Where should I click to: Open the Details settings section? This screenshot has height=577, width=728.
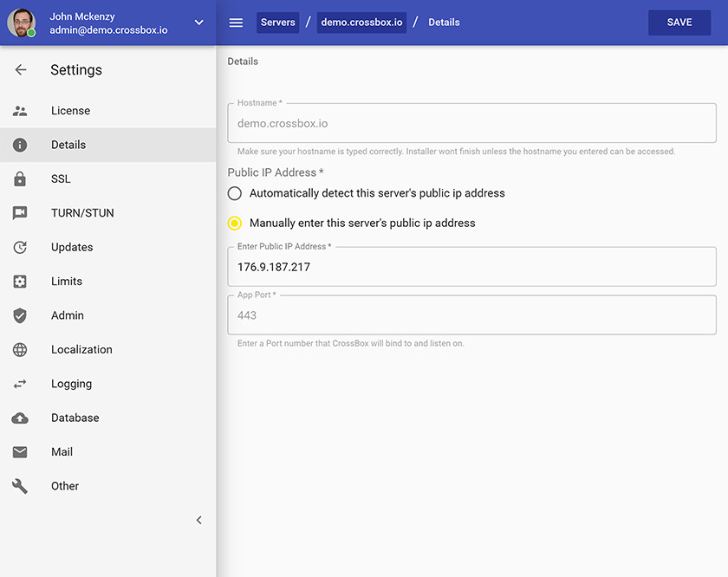point(107,145)
